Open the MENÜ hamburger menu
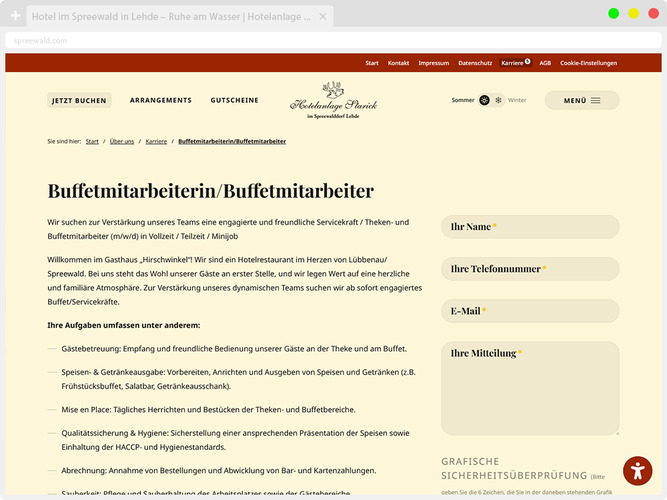Image resolution: width=667 pixels, height=500 pixels. pos(581,100)
